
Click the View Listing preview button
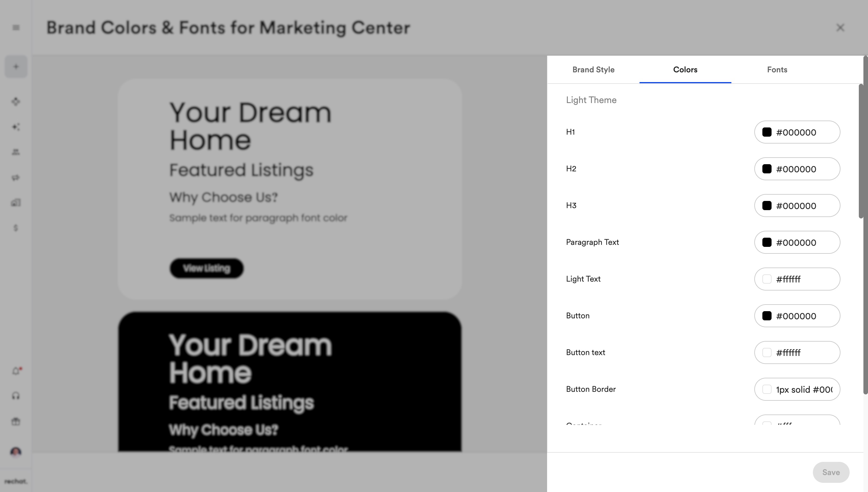[206, 268]
